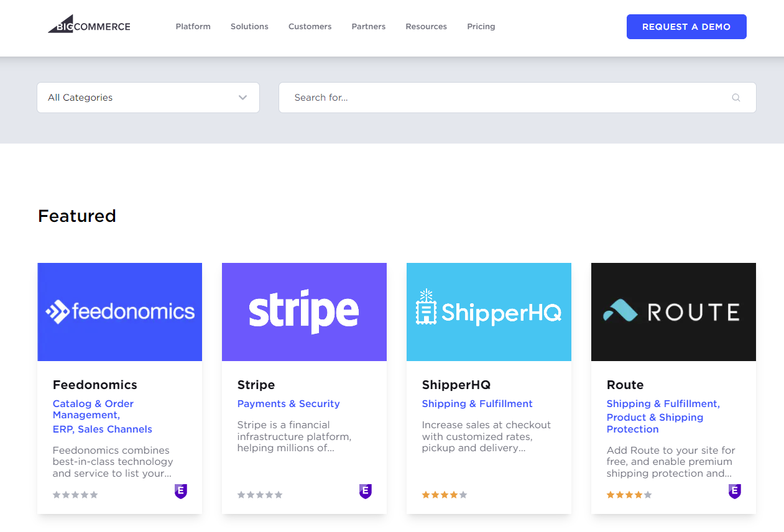Click the Request a Demo button
The image size is (784, 532).
tap(686, 27)
